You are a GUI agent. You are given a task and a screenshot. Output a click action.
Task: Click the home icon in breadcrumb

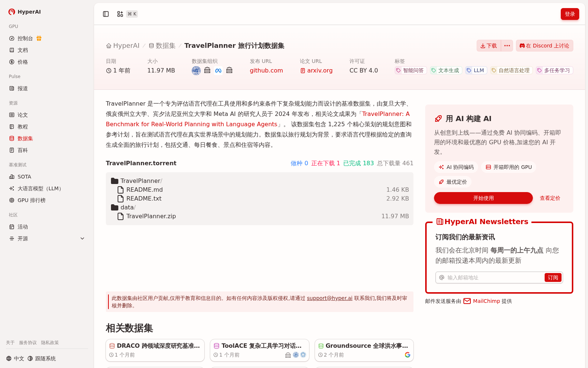pos(109,46)
